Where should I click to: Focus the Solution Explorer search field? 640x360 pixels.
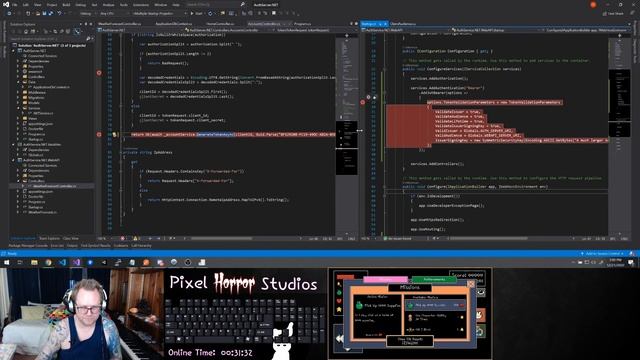point(50,39)
